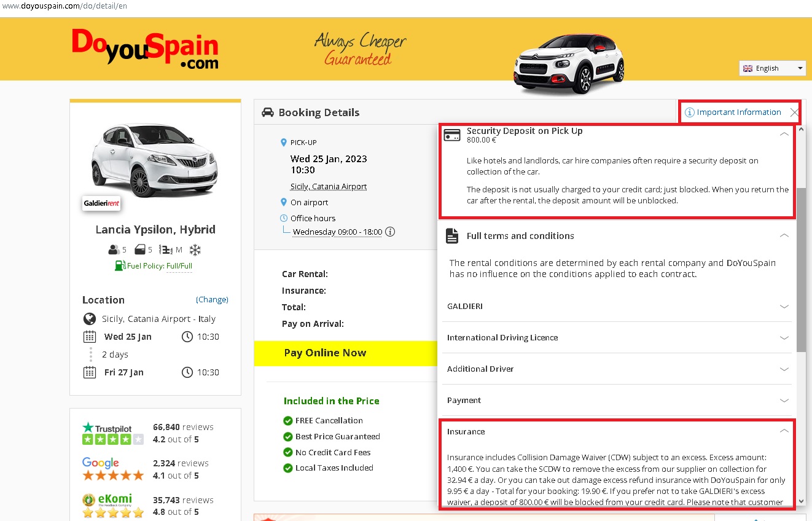Screen dimensions: 812x521
Task: Click the No Credit Card Fees text
Action: pos(333,453)
